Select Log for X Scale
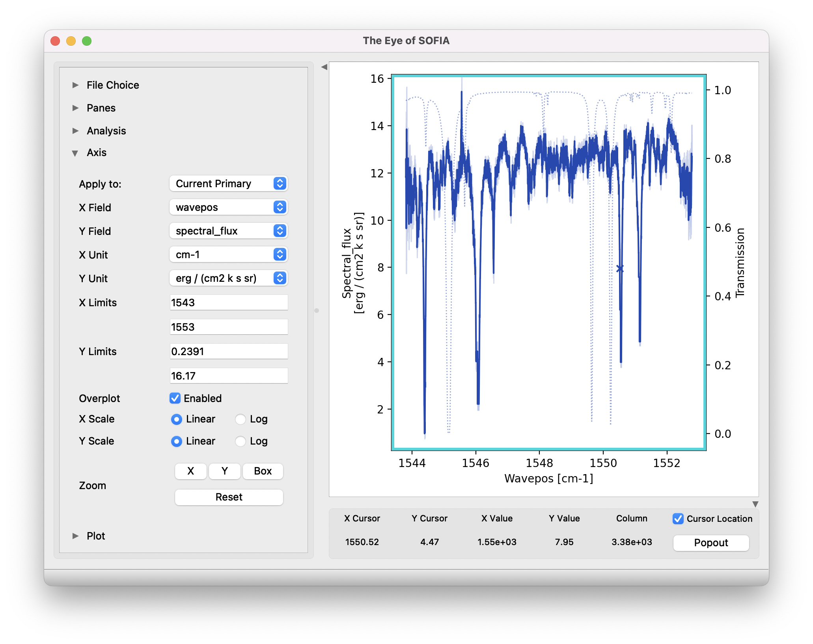The width and height of the screenshot is (813, 644). (x=241, y=419)
